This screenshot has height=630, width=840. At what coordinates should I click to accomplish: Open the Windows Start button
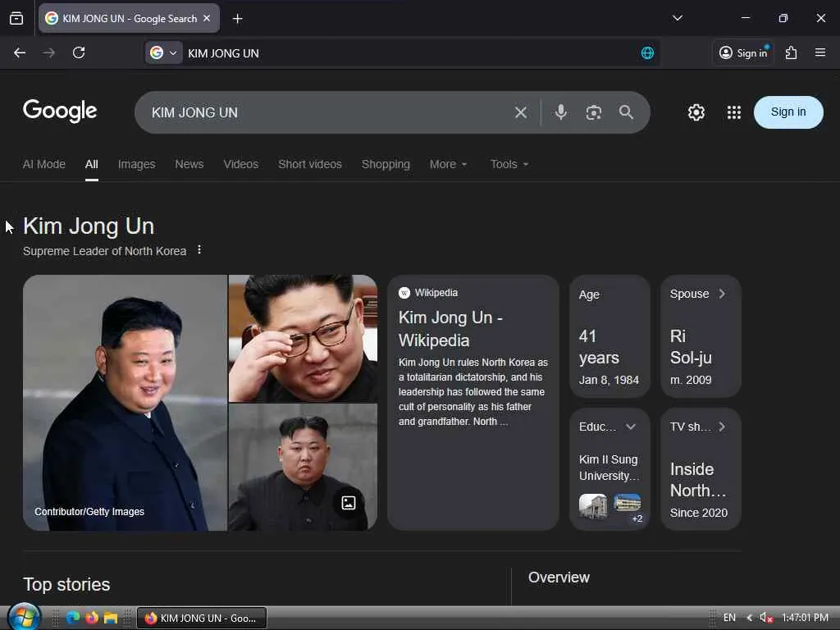[x=24, y=617]
